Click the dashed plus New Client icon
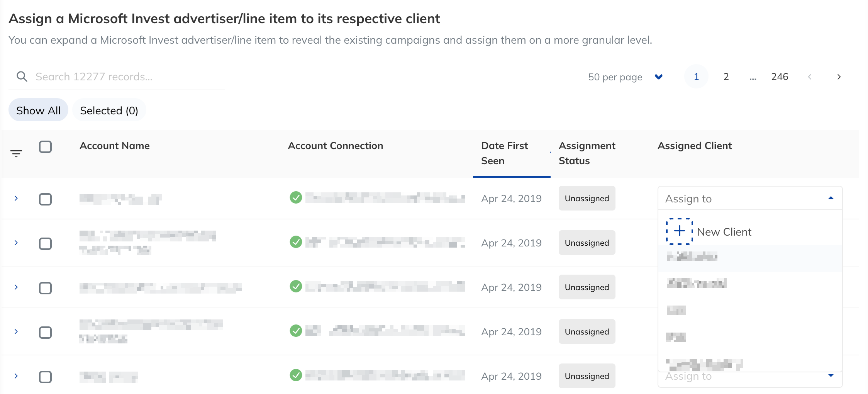The width and height of the screenshot is (868, 394). coord(680,231)
